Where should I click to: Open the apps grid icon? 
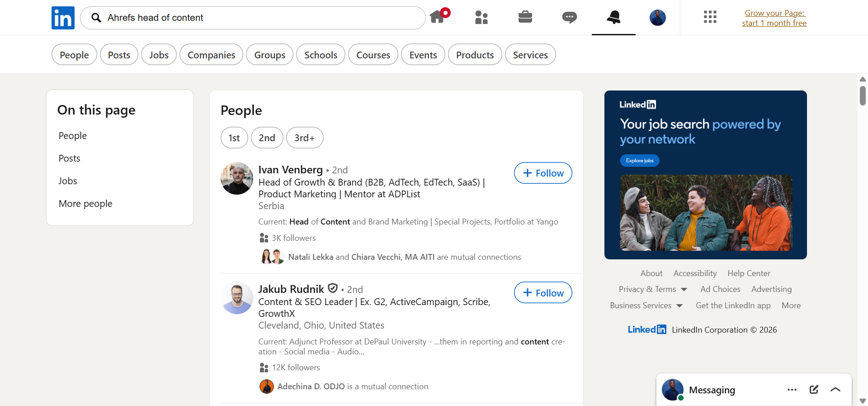click(710, 17)
